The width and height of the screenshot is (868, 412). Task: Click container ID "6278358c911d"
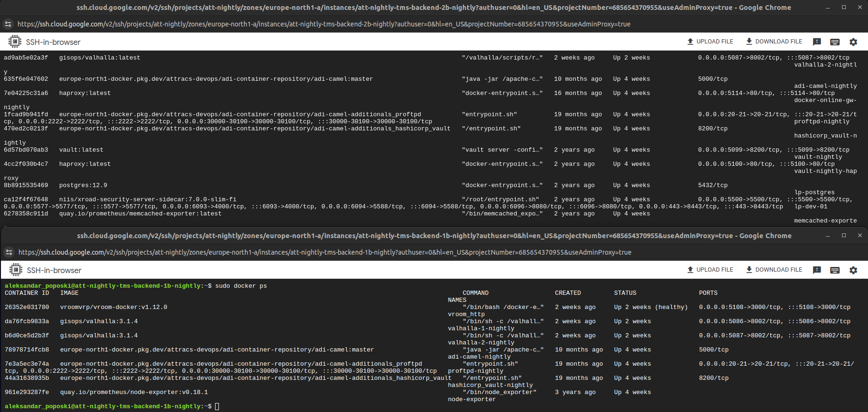[26, 214]
